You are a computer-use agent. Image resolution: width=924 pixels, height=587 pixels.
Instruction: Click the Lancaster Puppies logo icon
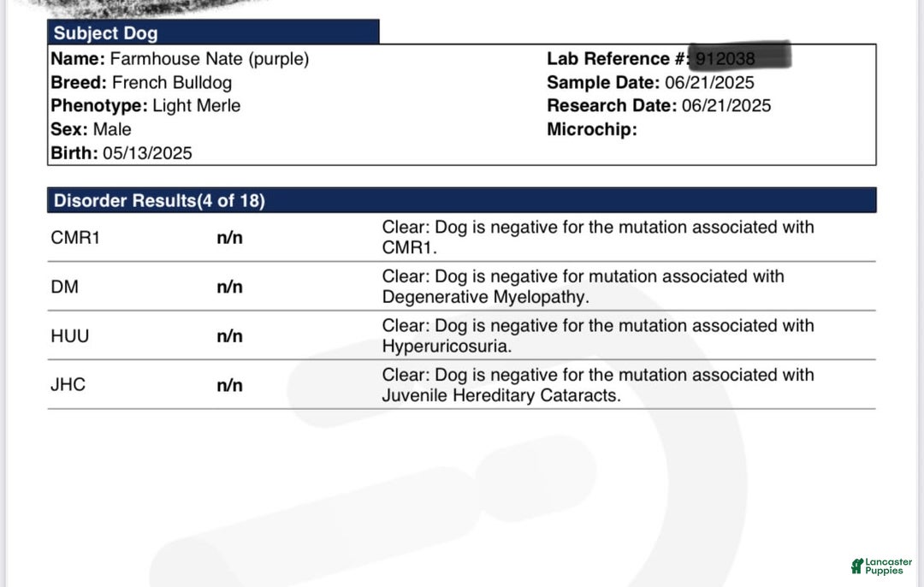[x=856, y=566]
